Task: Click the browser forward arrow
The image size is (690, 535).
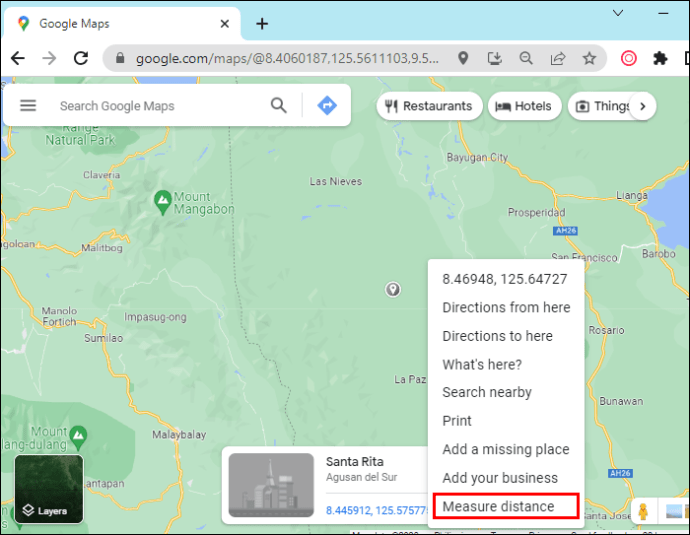Action: pos(49,58)
